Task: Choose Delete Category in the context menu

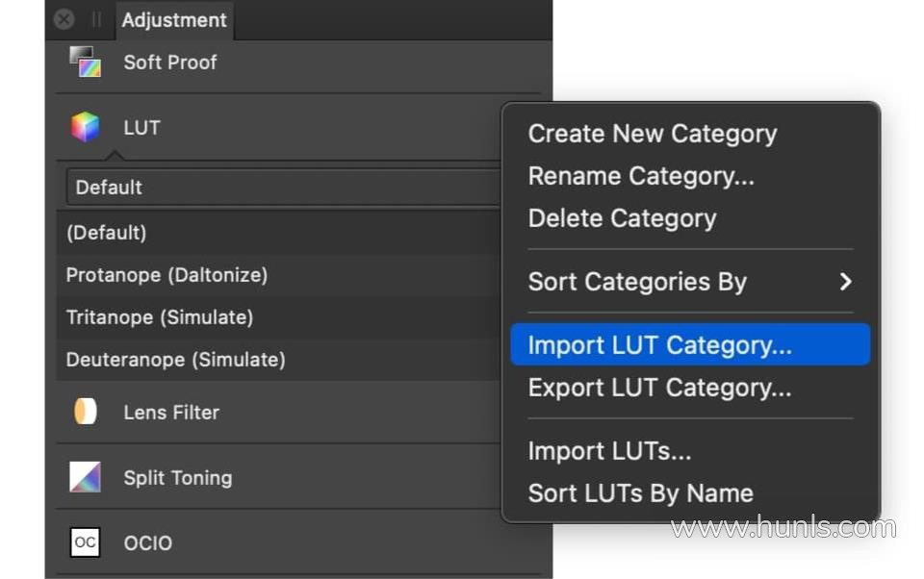Action: [x=622, y=218]
